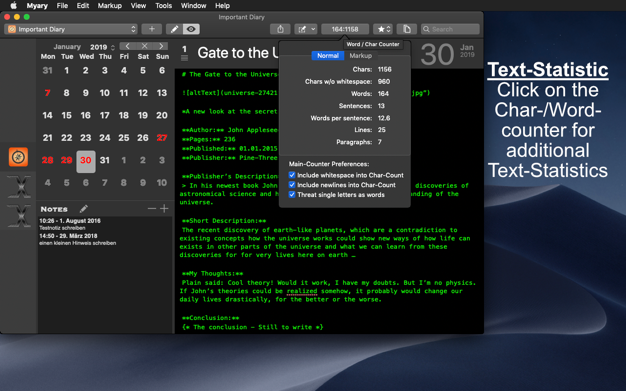Screen dimensions: 626x391
Task: Select the orange diary sidebar icon
Action: [18, 157]
